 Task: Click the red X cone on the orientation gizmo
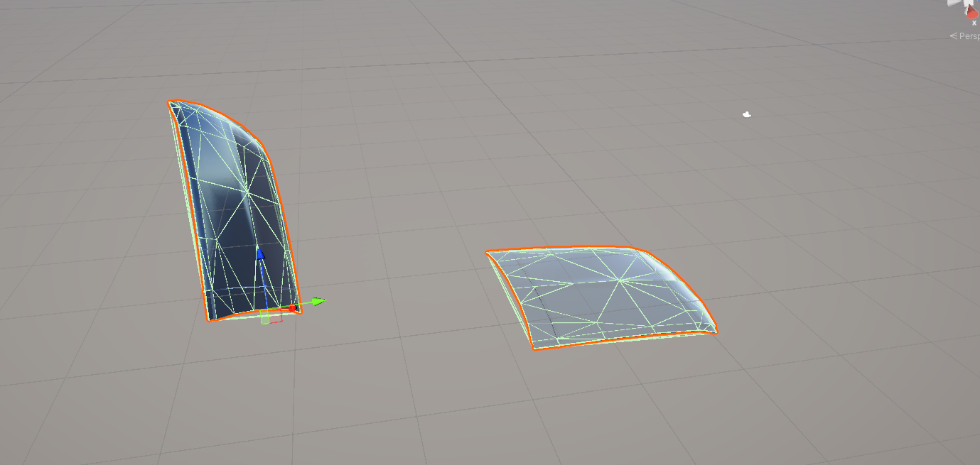pos(972,13)
